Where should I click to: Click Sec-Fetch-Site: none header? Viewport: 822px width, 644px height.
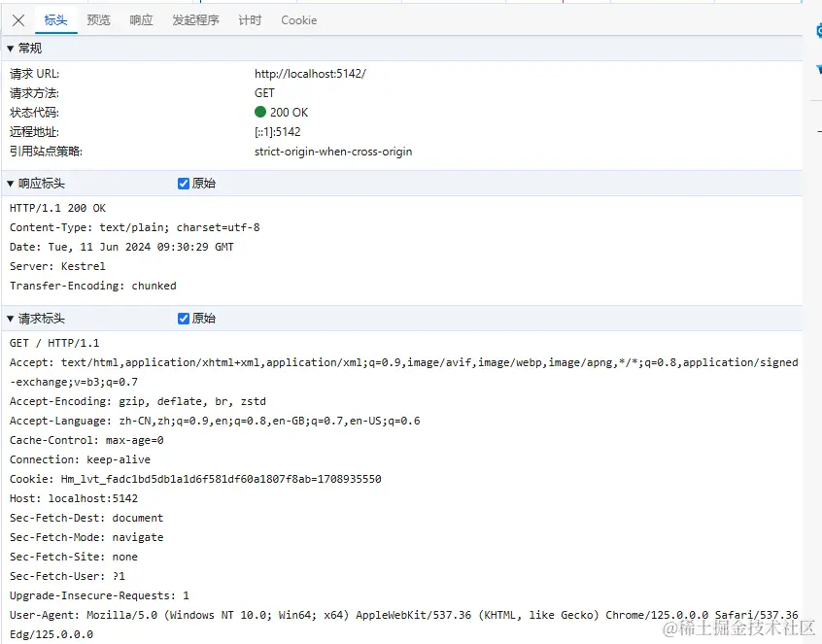point(74,557)
